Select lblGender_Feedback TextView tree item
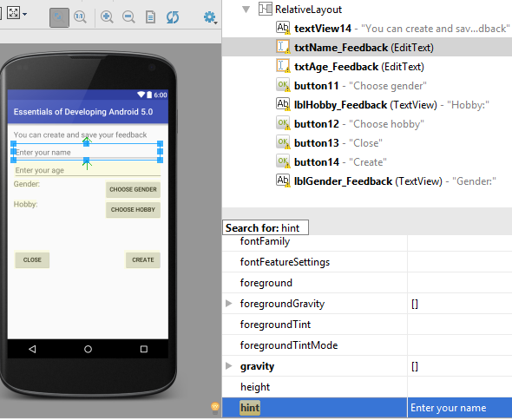Viewport: 512px width, 420px height. (x=367, y=181)
